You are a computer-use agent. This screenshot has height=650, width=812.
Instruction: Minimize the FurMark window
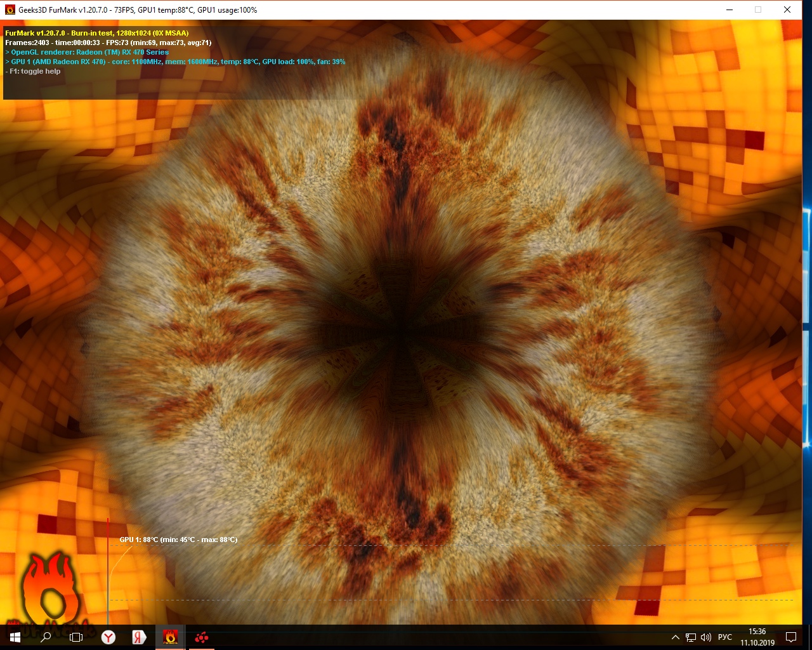[729, 10]
